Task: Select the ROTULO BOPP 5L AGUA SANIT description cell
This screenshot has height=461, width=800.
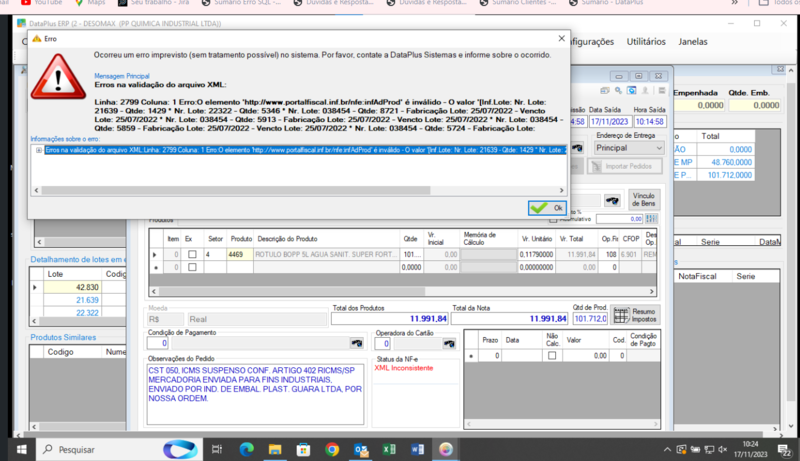Action: click(327, 254)
